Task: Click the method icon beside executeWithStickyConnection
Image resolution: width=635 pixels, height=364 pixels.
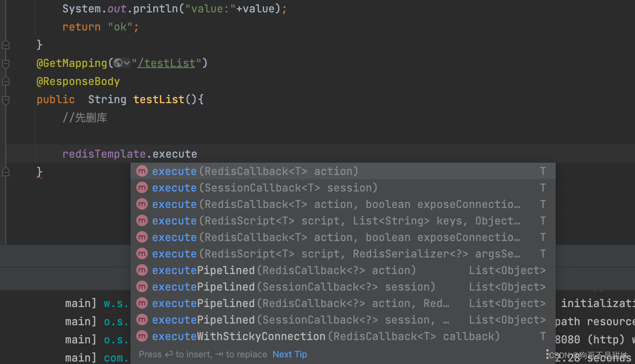Action: pyautogui.click(x=142, y=336)
